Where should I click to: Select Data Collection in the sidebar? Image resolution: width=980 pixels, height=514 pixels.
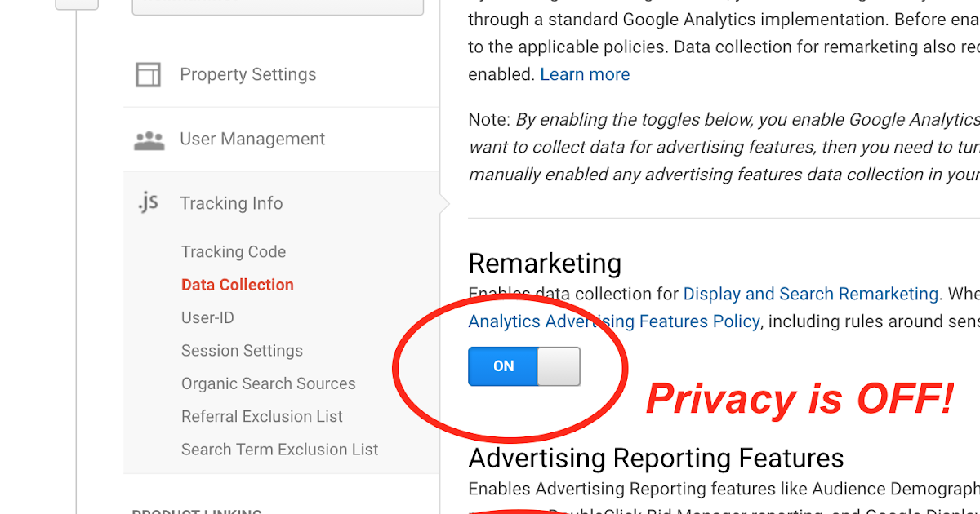[x=237, y=285]
